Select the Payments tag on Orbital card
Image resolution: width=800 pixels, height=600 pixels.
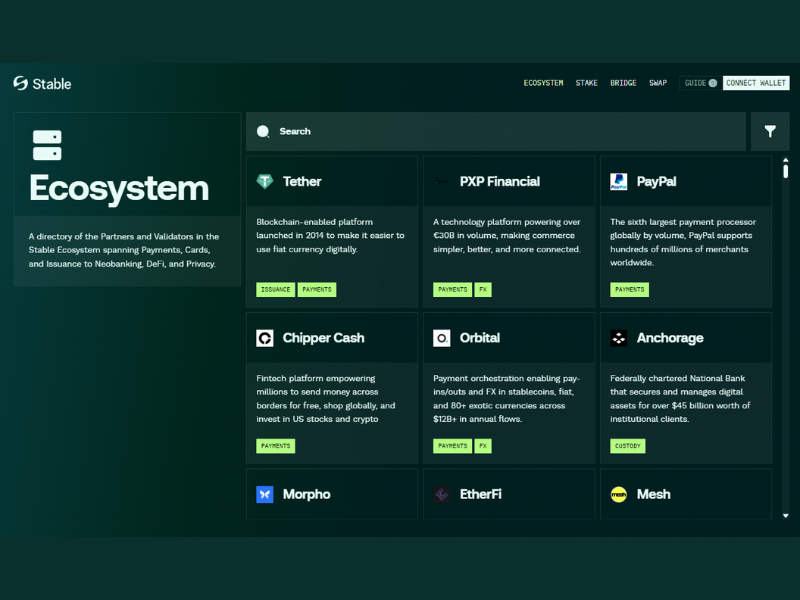coord(453,446)
